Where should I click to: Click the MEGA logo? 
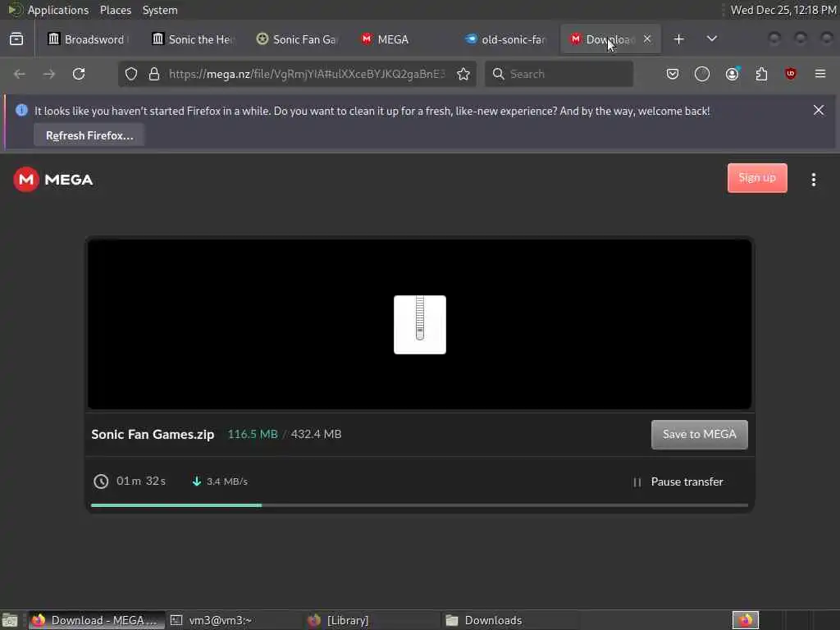click(x=53, y=180)
